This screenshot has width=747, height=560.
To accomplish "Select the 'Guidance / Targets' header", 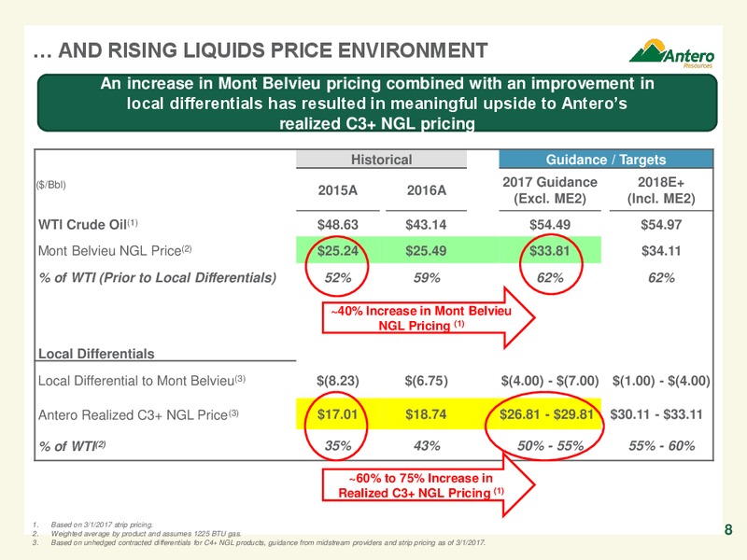I will (605, 160).
